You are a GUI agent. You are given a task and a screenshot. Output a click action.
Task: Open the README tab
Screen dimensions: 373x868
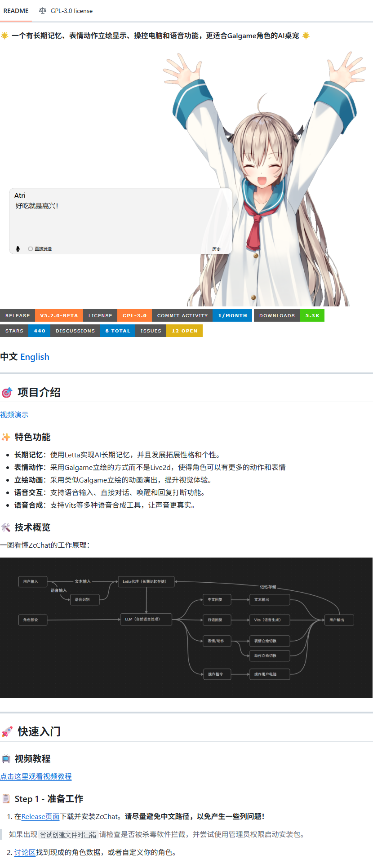click(16, 11)
